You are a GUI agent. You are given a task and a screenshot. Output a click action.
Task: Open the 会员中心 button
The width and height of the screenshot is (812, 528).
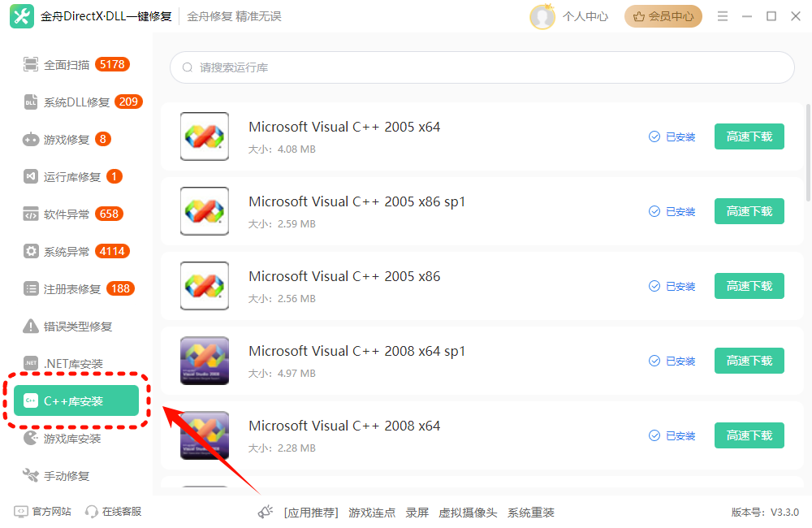(x=663, y=16)
